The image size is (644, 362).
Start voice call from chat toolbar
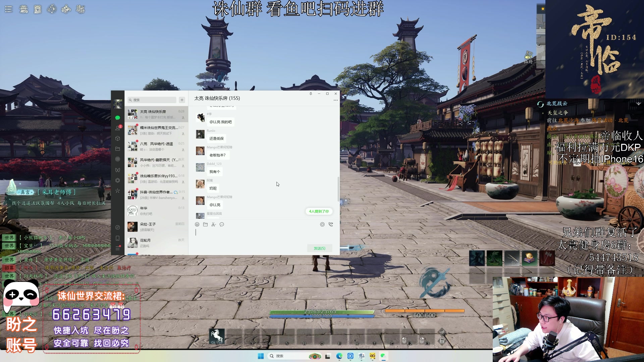pos(331,225)
